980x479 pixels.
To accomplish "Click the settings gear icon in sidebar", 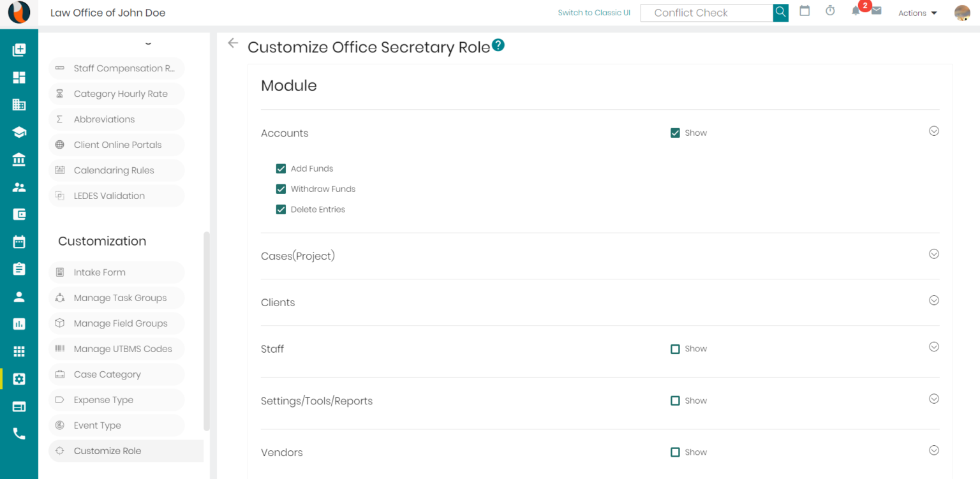I will (19, 379).
